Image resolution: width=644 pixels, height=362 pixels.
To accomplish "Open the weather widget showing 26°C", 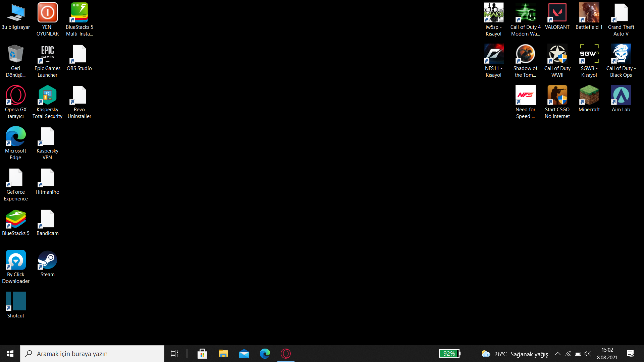I will [x=515, y=354].
